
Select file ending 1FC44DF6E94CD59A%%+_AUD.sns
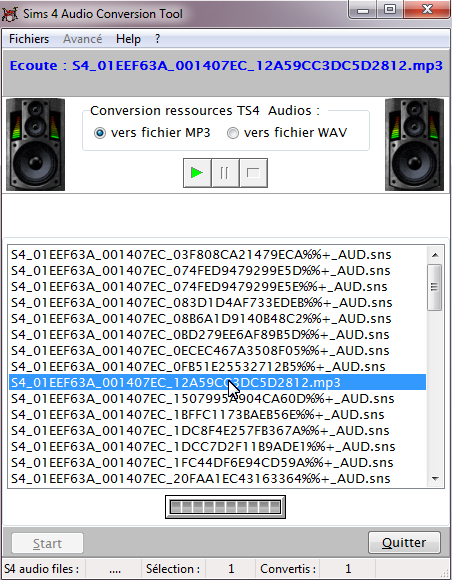(x=217, y=462)
